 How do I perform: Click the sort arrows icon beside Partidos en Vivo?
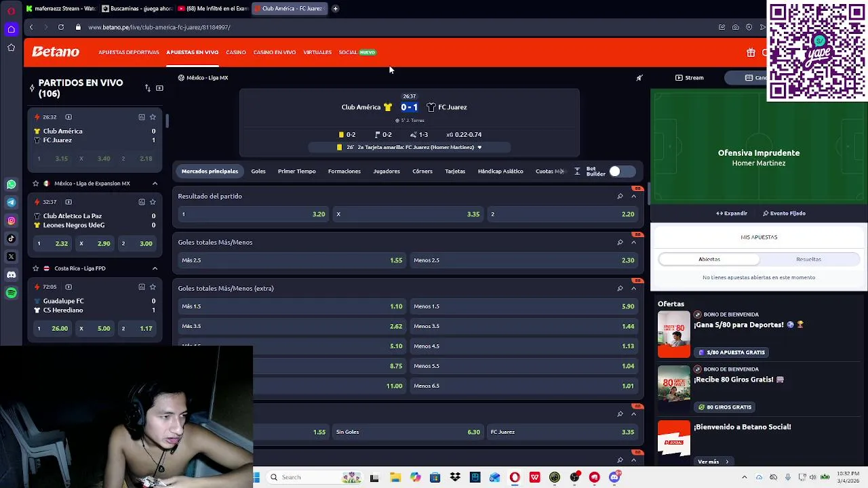tap(147, 88)
